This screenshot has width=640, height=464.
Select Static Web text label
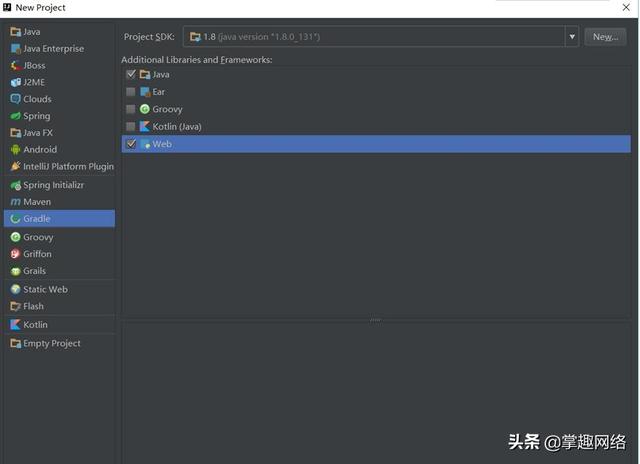coord(45,289)
